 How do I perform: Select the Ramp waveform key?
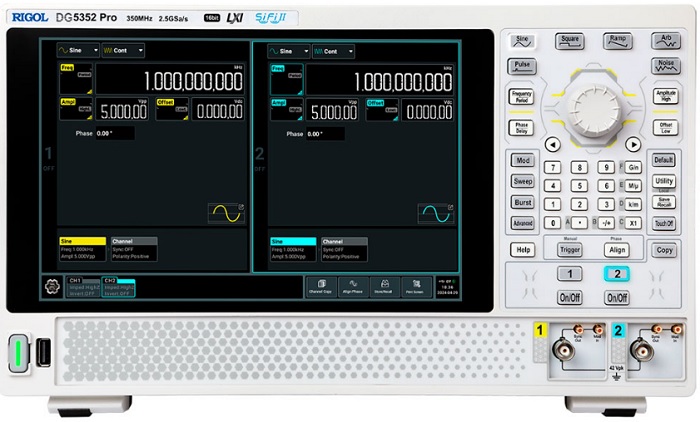click(617, 41)
